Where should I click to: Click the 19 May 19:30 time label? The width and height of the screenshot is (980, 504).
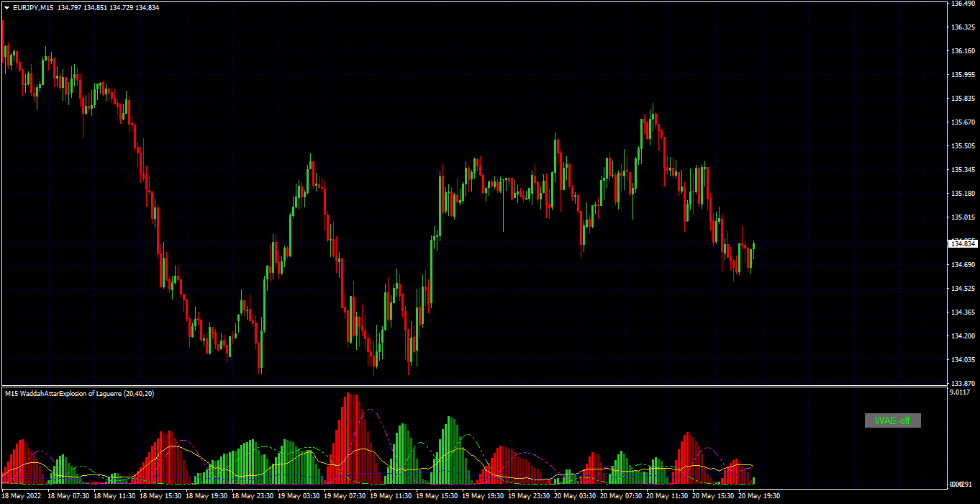483,496
